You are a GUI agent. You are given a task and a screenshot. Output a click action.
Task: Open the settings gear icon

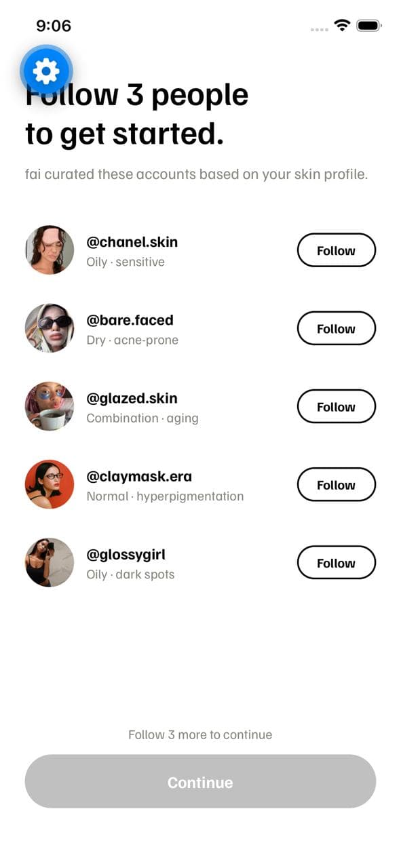[45, 70]
